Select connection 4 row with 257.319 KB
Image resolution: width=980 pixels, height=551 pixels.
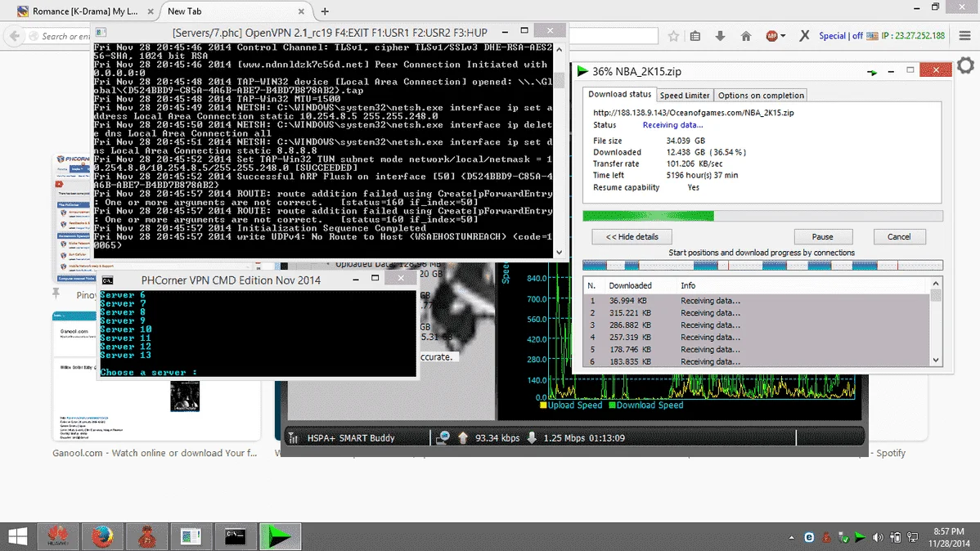click(757, 338)
